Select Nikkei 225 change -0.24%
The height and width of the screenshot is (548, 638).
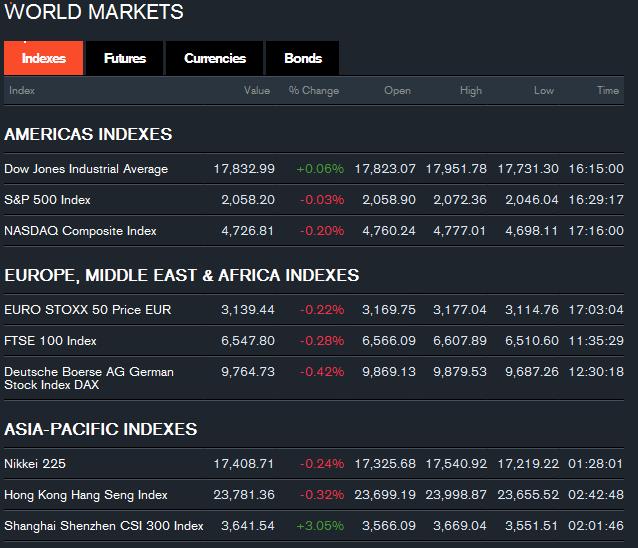(x=322, y=464)
